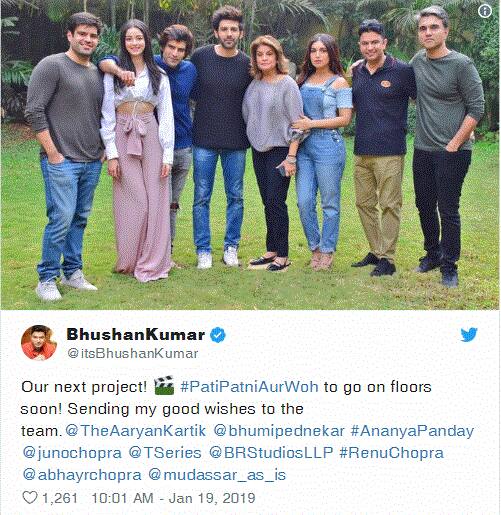This screenshot has height=515, width=501.
Task: Click the 10:01 AM Jan 19, 2019 timestamp
Action: pyautogui.click(x=173, y=498)
